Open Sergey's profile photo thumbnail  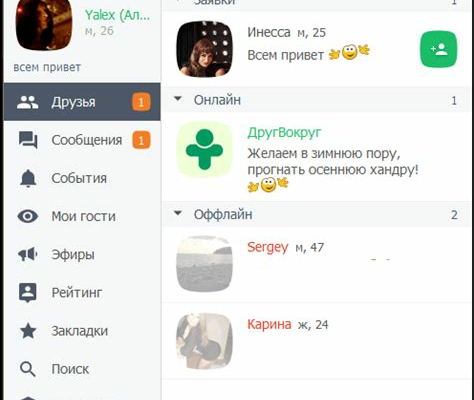point(204,264)
